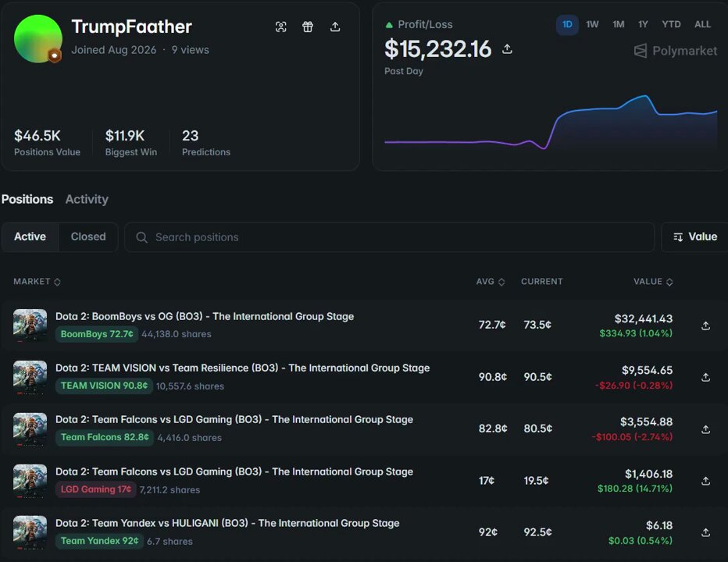This screenshot has height=562, width=728.
Task: Click the $32,441.43 position value
Action: (644, 318)
